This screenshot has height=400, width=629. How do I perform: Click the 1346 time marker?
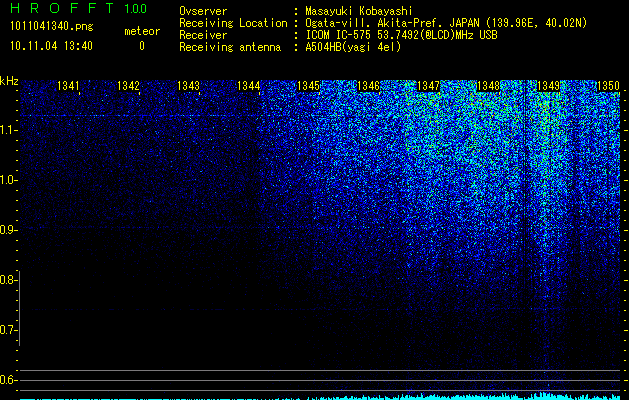369,86
